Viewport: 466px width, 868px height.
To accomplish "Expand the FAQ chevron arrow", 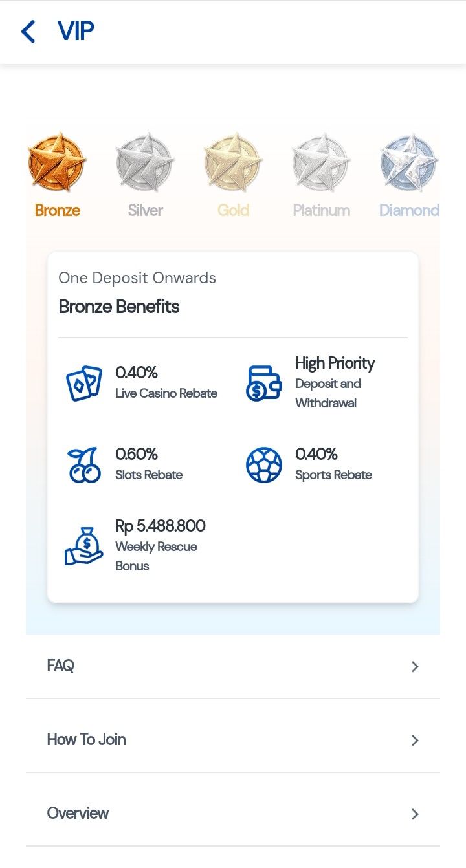I will (416, 667).
